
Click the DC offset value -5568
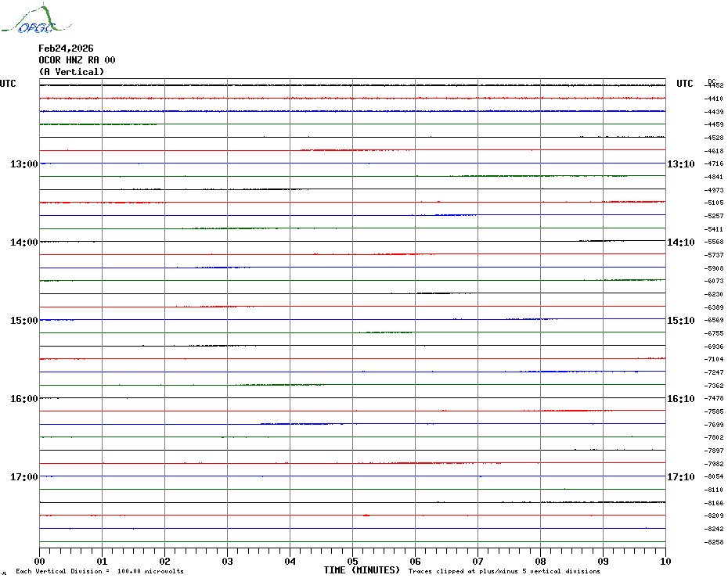714,242
